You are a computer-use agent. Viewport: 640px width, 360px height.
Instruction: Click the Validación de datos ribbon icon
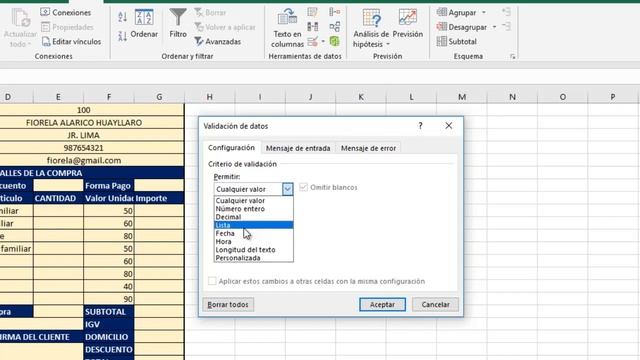pos(313,42)
